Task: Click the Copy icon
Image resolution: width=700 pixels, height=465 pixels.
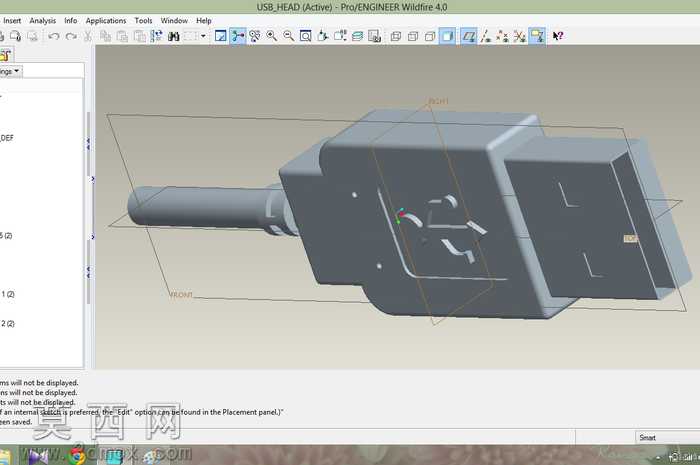Action: coord(105,36)
